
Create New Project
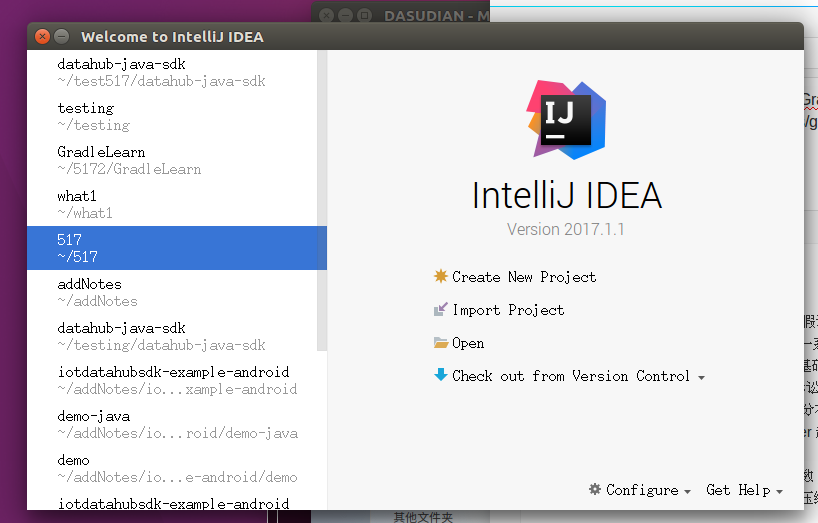pos(524,277)
